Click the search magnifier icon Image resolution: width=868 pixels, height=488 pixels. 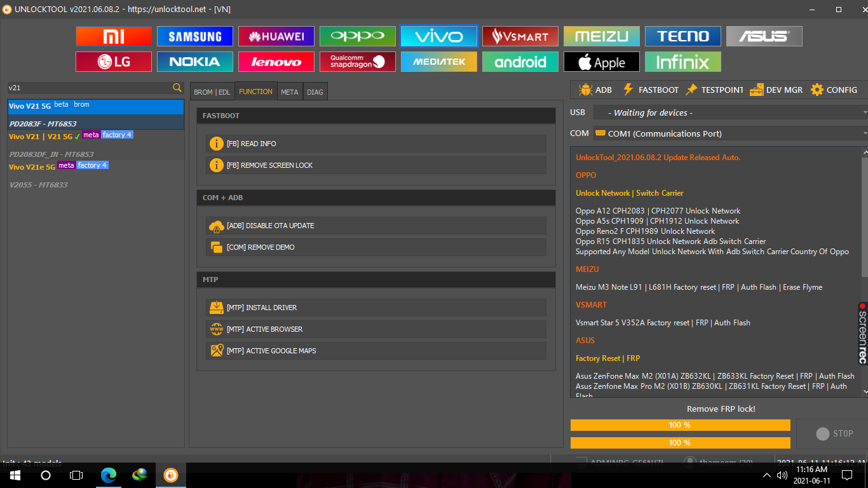[x=177, y=88]
